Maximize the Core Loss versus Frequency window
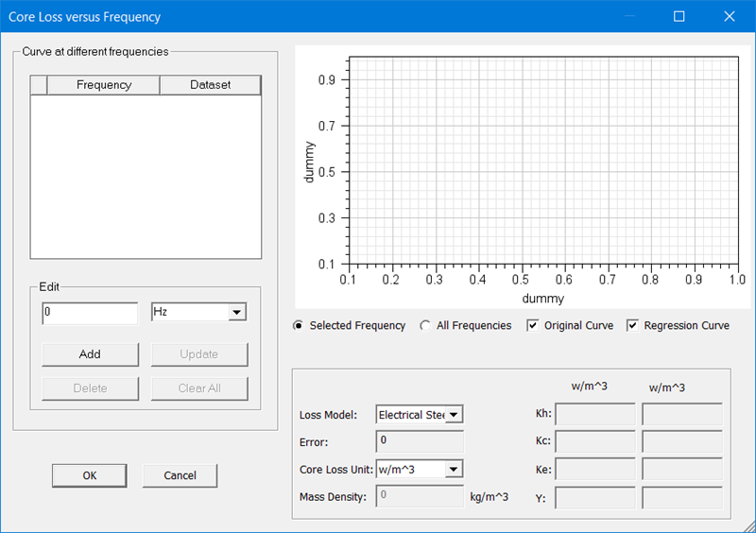Image resolution: width=756 pixels, height=533 pixels. point(679,17)
